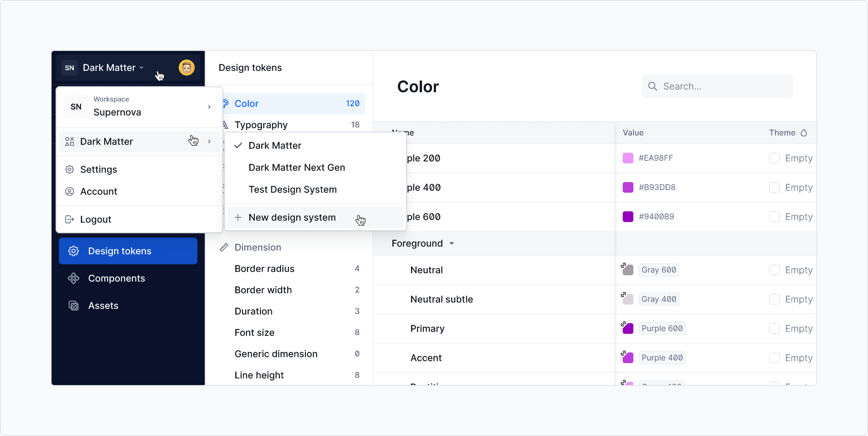Image resolution: width=868 pixels, height=436 pixels.
Task: Click the chain link icon beside Gray 600
Action: click(624, 265)
